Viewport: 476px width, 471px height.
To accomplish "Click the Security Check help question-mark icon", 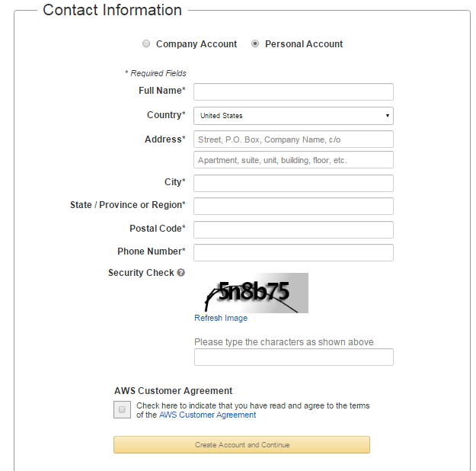I will (181, 273).
